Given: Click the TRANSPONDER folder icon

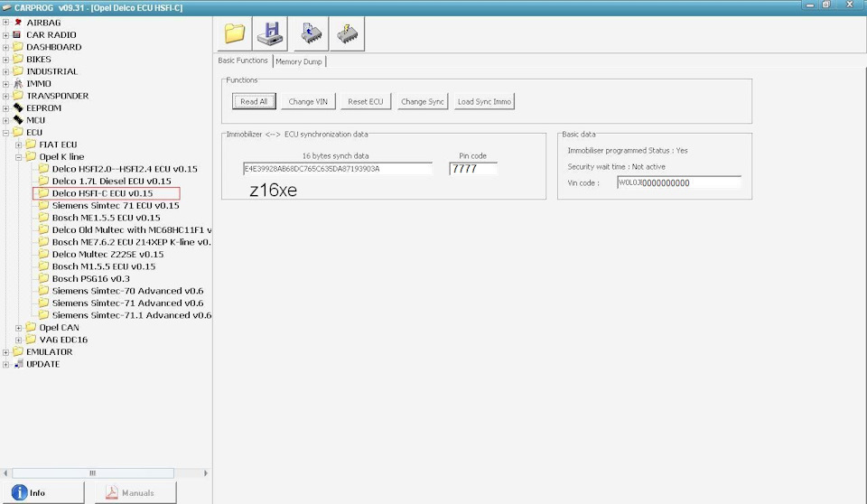Looking at the screenshot, I should (18, 96).
